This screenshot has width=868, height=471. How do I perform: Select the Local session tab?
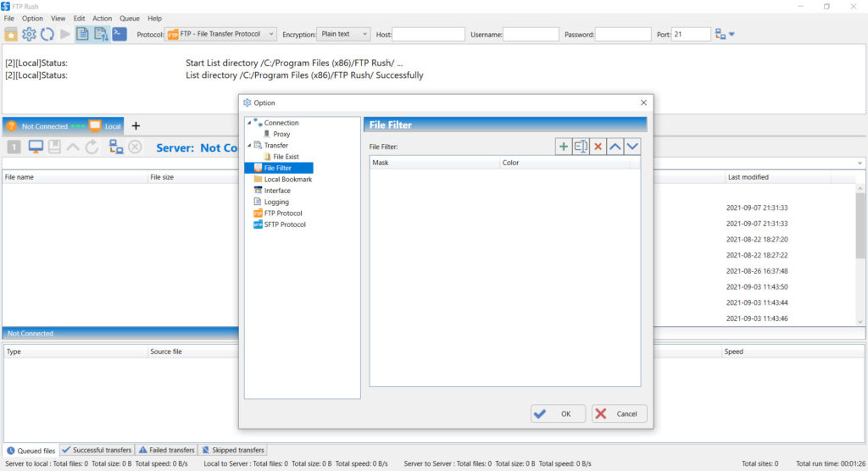tap(106, 126)
